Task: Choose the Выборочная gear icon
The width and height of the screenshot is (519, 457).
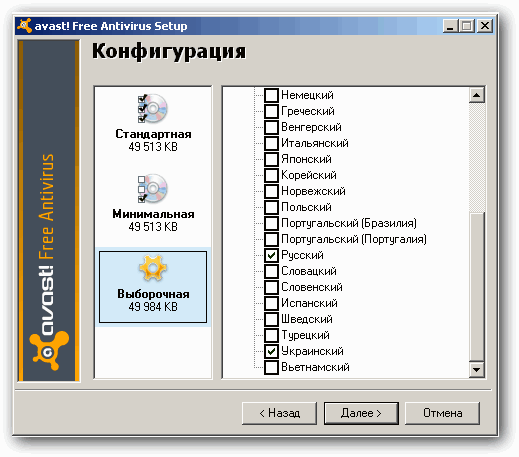Action: pyautogui.click(x=153, y=268)
